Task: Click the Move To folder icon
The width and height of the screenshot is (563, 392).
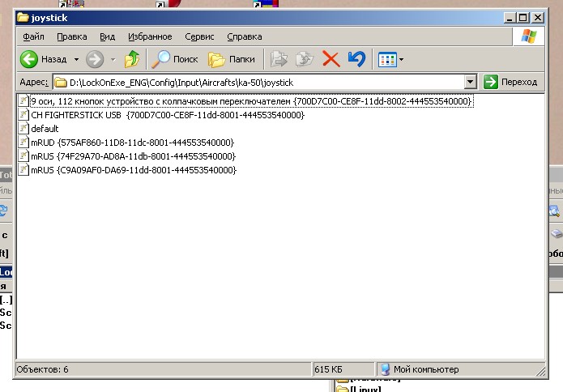Action: [279, 59]
